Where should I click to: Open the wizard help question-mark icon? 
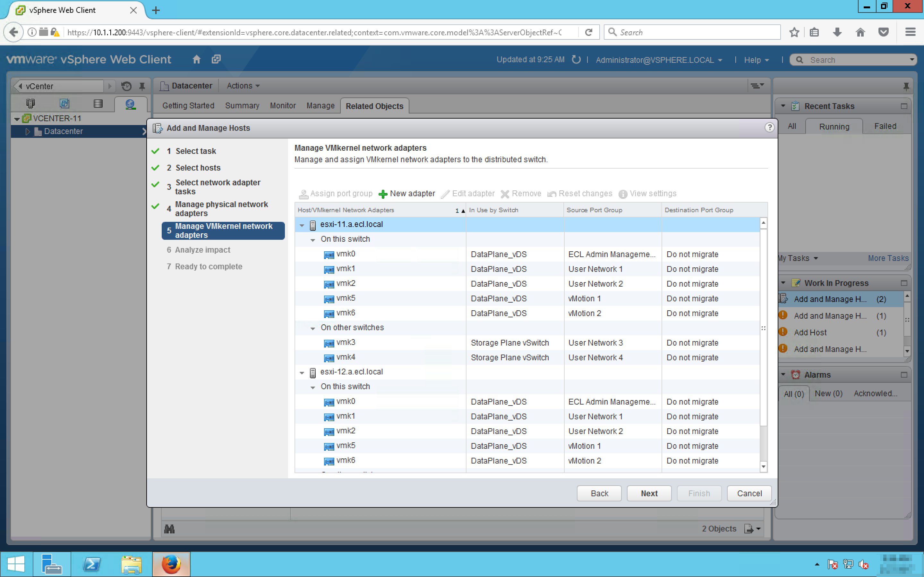coord(769,128)
